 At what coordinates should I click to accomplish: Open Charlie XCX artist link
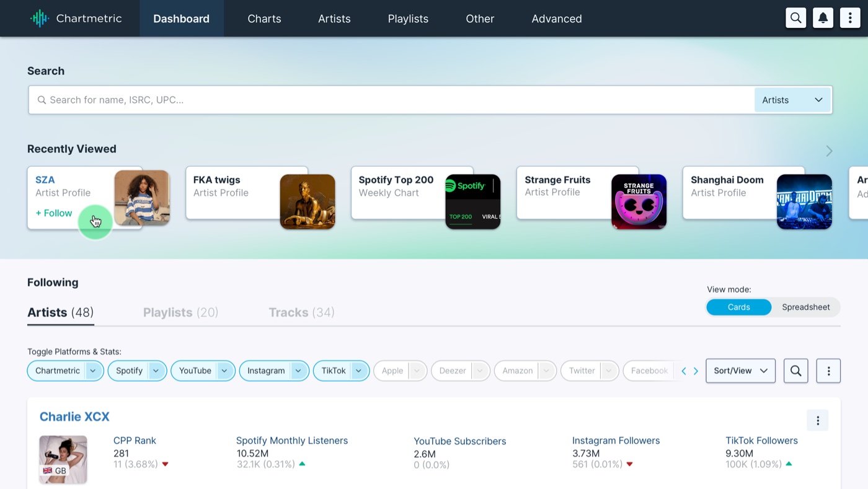click(x=74, y=416)
